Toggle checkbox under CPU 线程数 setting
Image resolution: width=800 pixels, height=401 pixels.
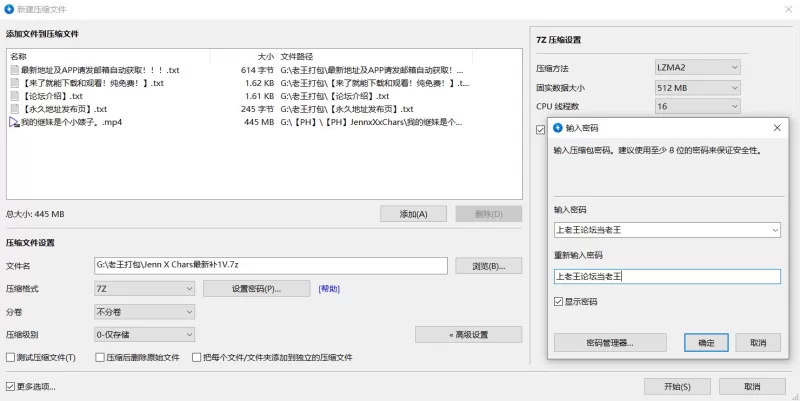tap(540, 130)
